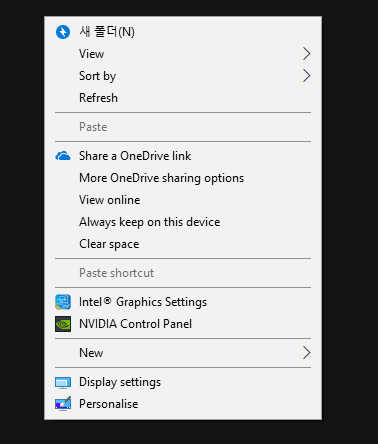This screenshot has width=378, height=444.
Task: Expand the New submenu arrow
Action: coord(306,353)
